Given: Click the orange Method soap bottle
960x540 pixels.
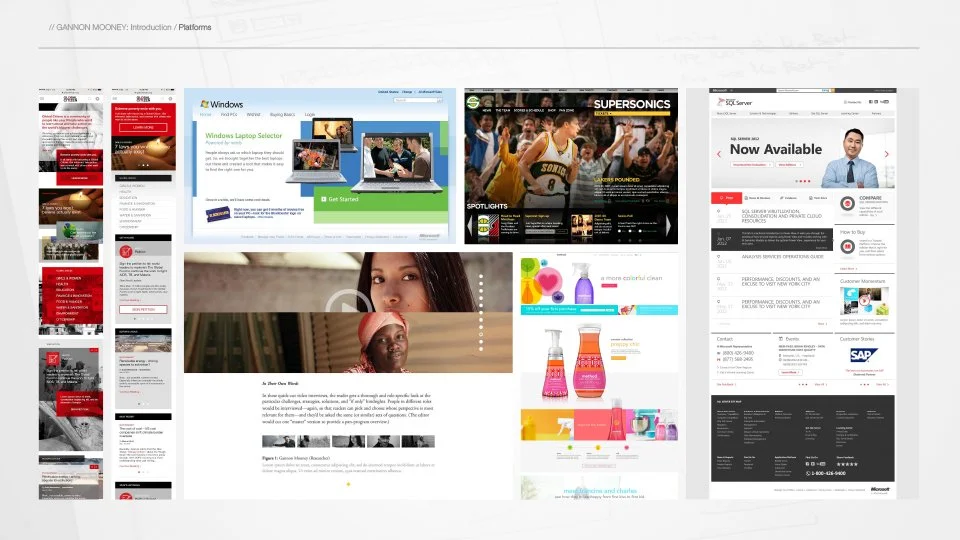Looking at the screenshot, I should coord(590,362).
